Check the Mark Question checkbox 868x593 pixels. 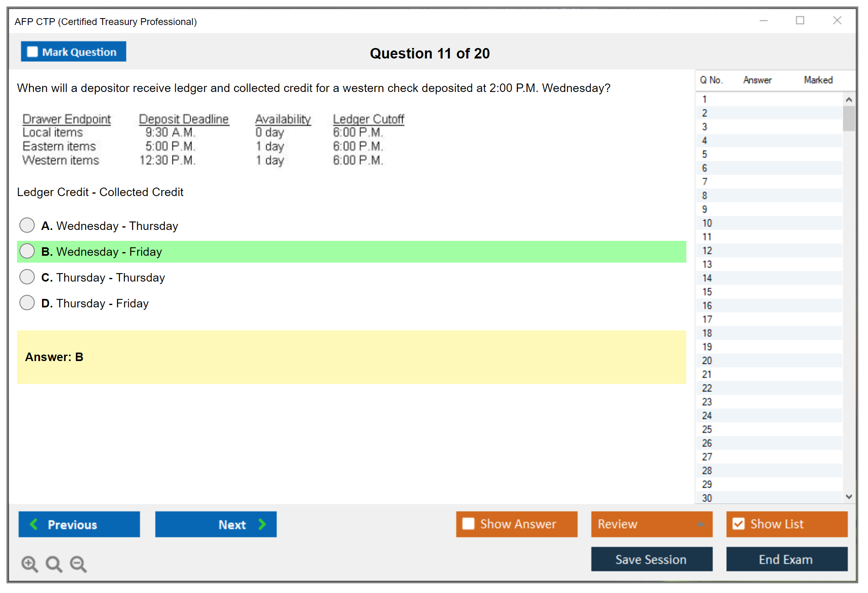[32, 52]
